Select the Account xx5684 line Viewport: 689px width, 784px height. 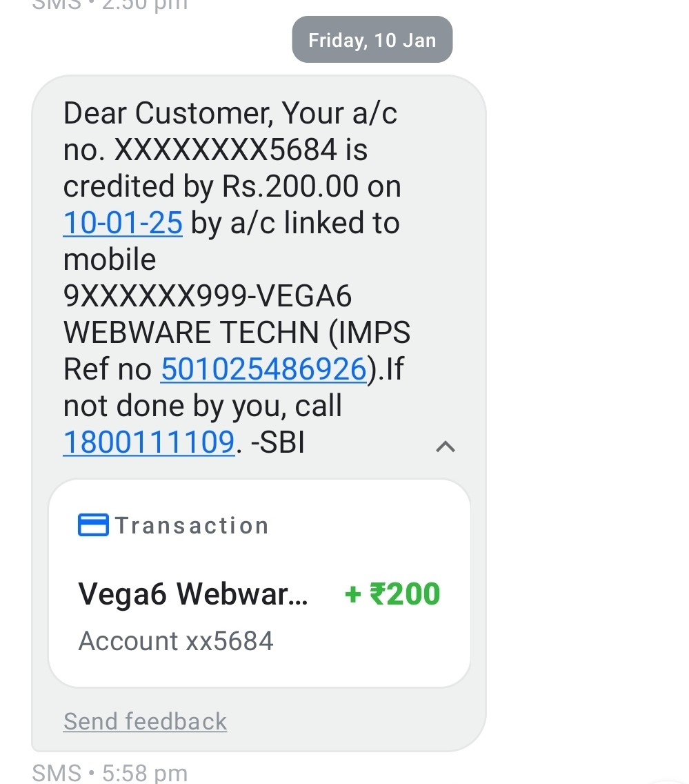[x=176, y=641]
